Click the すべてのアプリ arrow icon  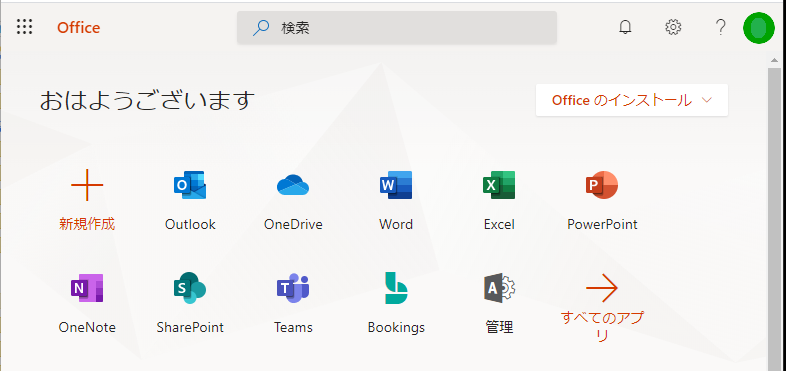click(602, 288)
